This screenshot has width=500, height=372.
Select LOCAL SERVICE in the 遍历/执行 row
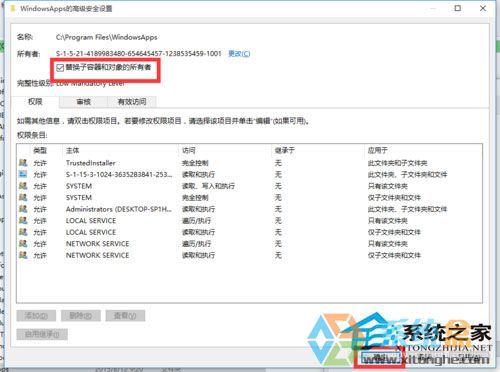(x=91, y=221)
